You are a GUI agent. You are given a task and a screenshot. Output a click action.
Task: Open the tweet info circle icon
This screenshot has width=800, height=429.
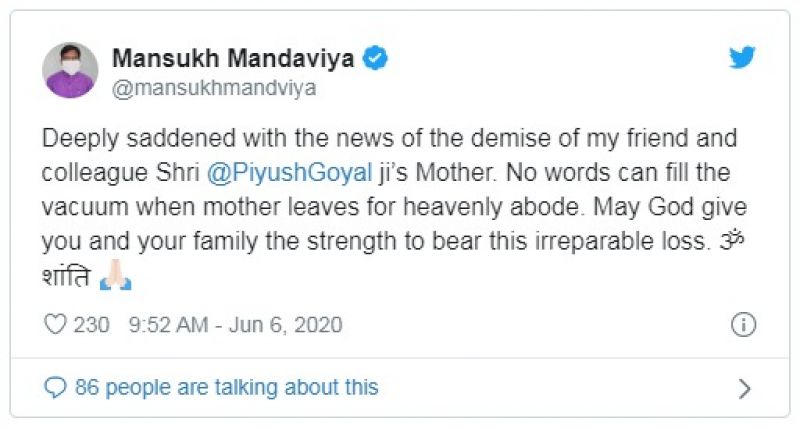tap(742, 325)
